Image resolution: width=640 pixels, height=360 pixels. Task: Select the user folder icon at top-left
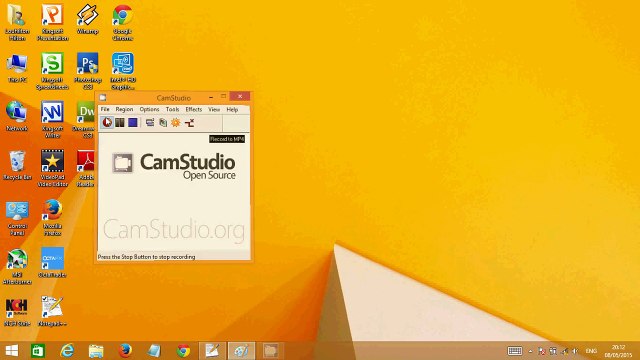pyautogui.click(x=17, y=22)
